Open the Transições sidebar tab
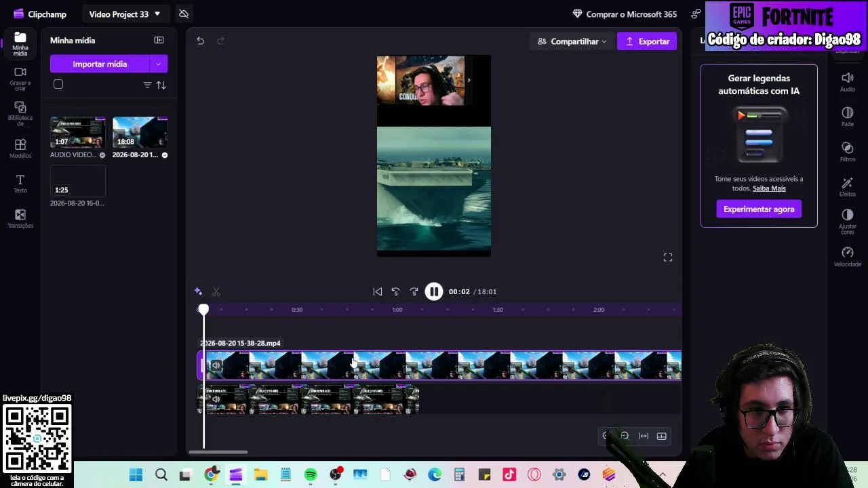Screen dimensions: 868x488 click(x=20, y=219)
